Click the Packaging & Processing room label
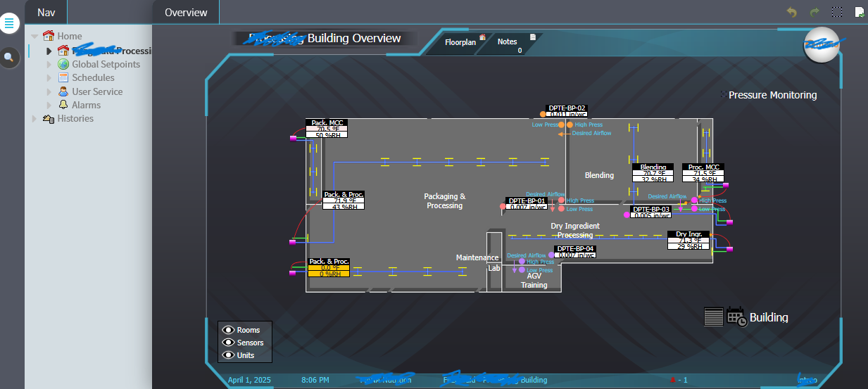The width and height of the screenshot is (868, 389). pos(444,201)
